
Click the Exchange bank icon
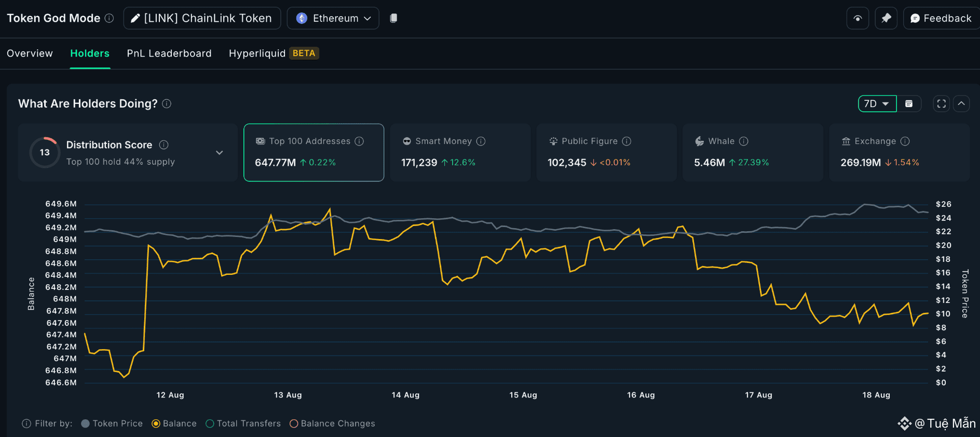tap(846, 141)
